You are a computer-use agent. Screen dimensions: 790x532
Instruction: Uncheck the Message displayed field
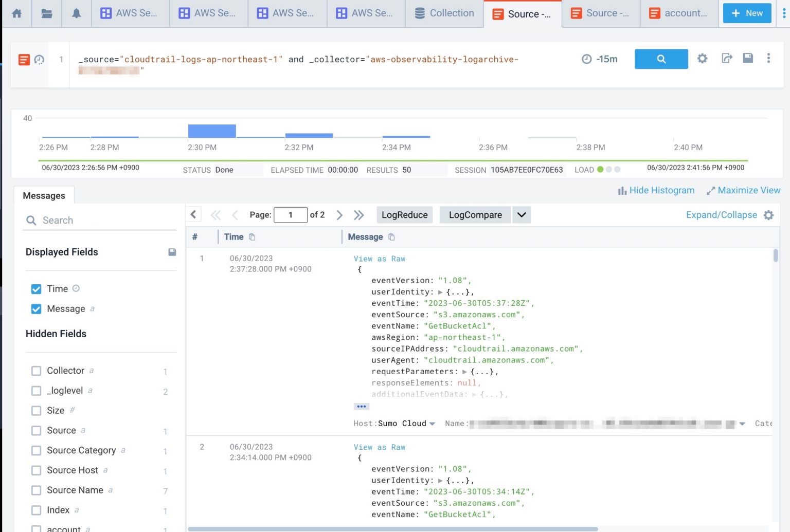click(x=36, y=309)
